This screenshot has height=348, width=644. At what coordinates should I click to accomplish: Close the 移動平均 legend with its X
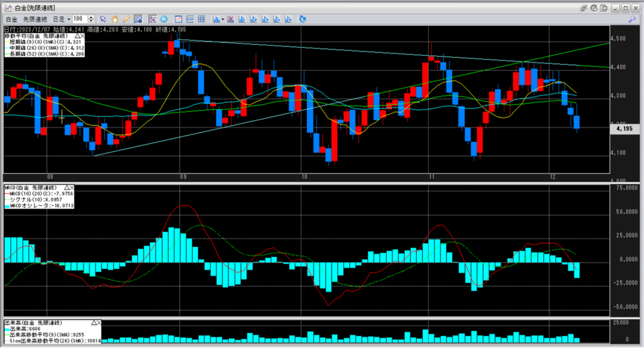point(82,36)
